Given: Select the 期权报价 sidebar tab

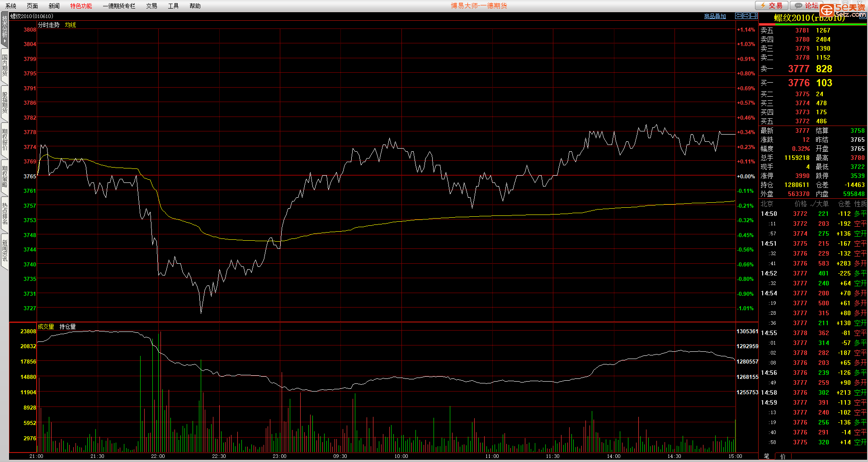Looking at the screenshot, I should [5, 140].
